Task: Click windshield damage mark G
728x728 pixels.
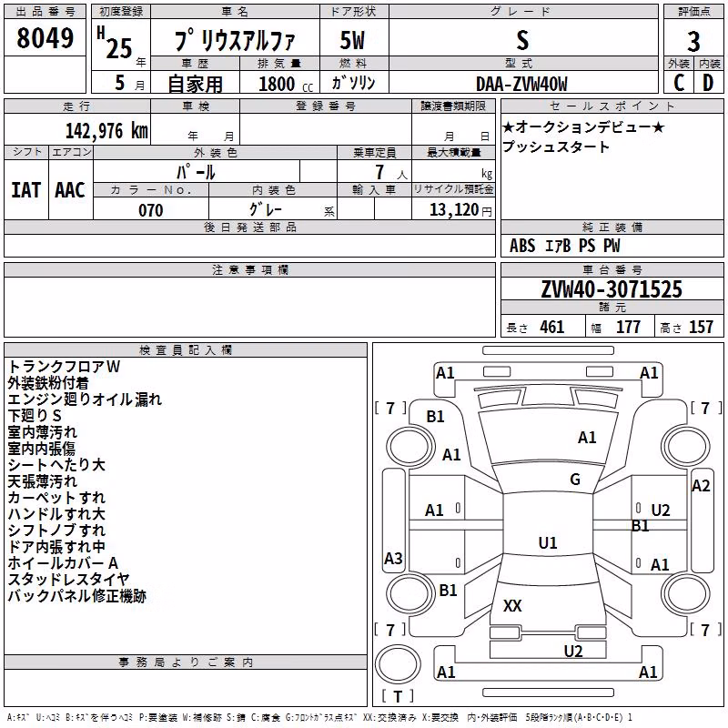Action: click(575, 480)
